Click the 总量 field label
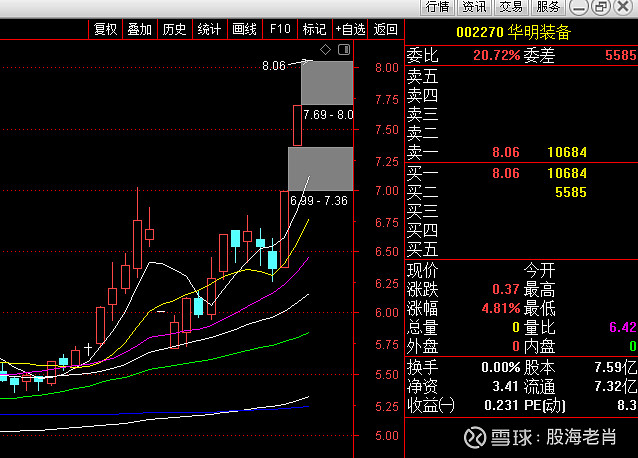This screenshot has width=638, height=458. pyautogui.click(x=422, y=327)
